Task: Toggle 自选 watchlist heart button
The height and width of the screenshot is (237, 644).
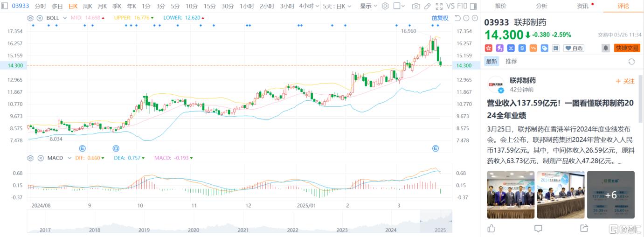Action: tap(574, 48)
